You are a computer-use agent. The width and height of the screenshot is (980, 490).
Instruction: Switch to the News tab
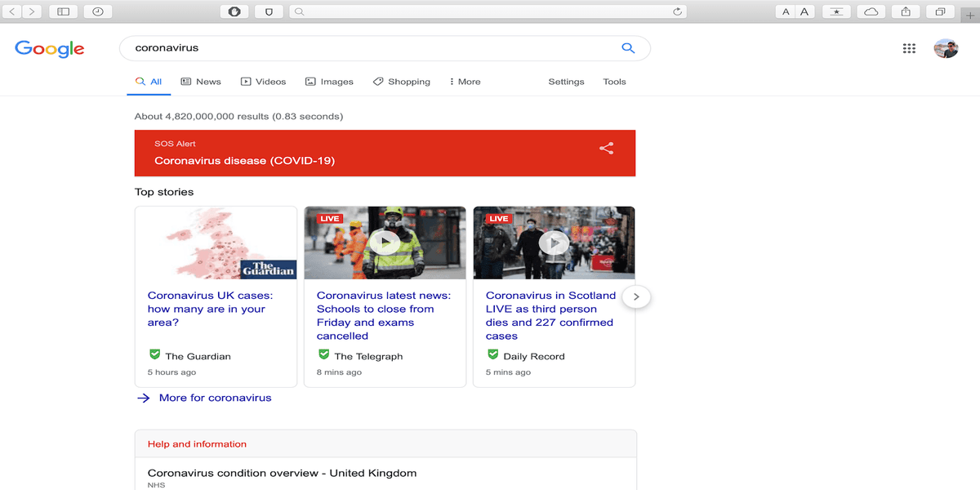200,82
